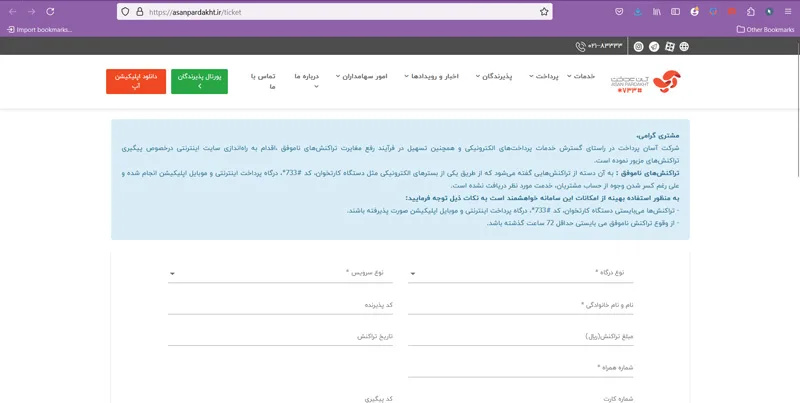Click the تاریخ تراکنش input field
The width and height of the screenshot is (800, 403).
280,337
